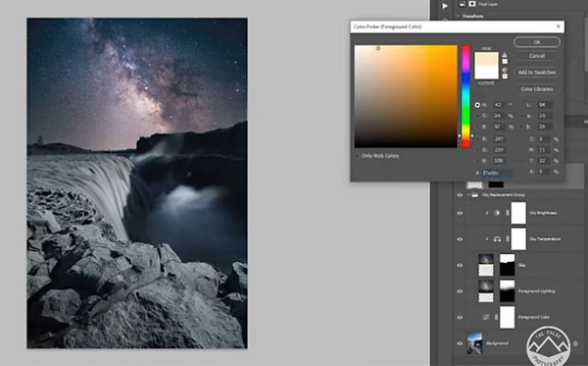This screenshot has width=588, height=366.
Task: Click Add to Swatches button
Action: [x=537, y=73]
